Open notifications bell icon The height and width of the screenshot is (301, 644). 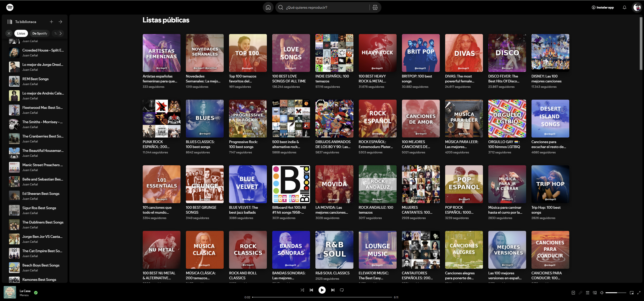point(624,8)
